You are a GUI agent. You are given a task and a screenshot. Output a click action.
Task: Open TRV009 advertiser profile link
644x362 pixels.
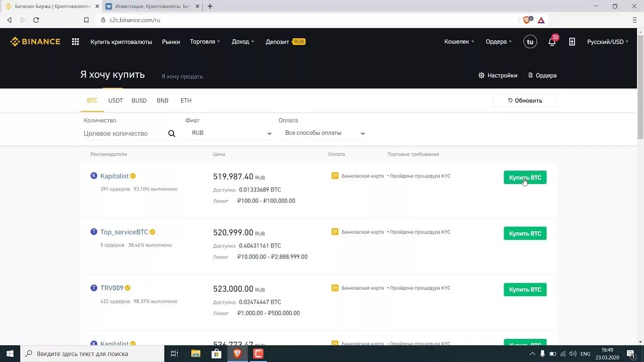112,288
